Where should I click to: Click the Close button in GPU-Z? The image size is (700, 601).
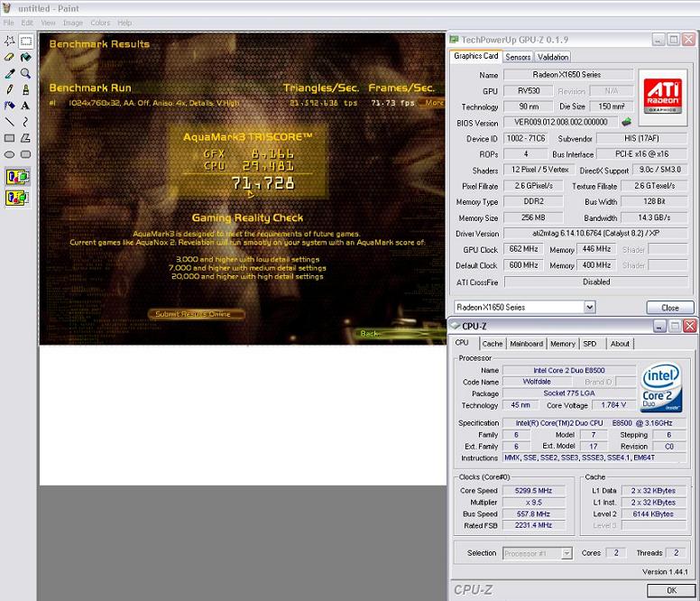pos(670,308)
